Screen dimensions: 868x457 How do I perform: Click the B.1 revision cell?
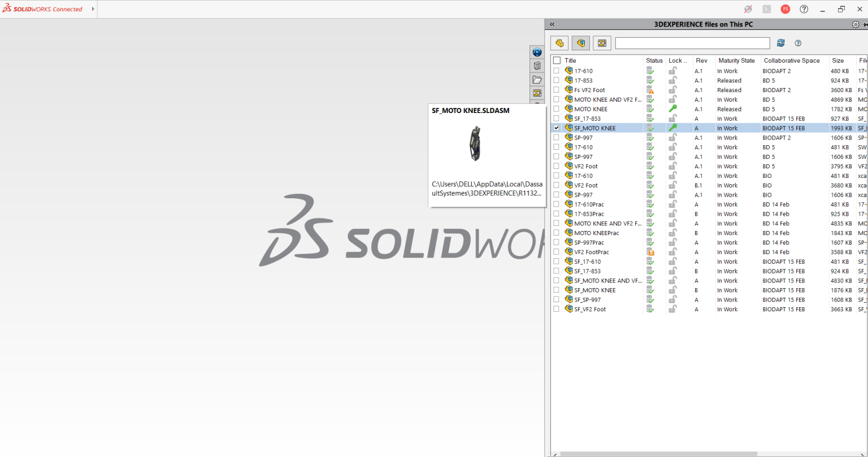coord(698,185)
